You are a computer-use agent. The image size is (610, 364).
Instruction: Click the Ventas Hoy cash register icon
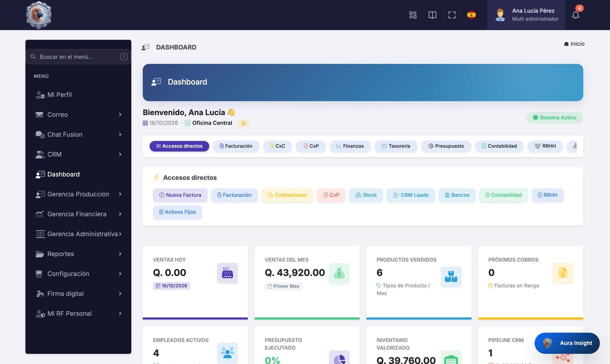[x=227, y=273]
